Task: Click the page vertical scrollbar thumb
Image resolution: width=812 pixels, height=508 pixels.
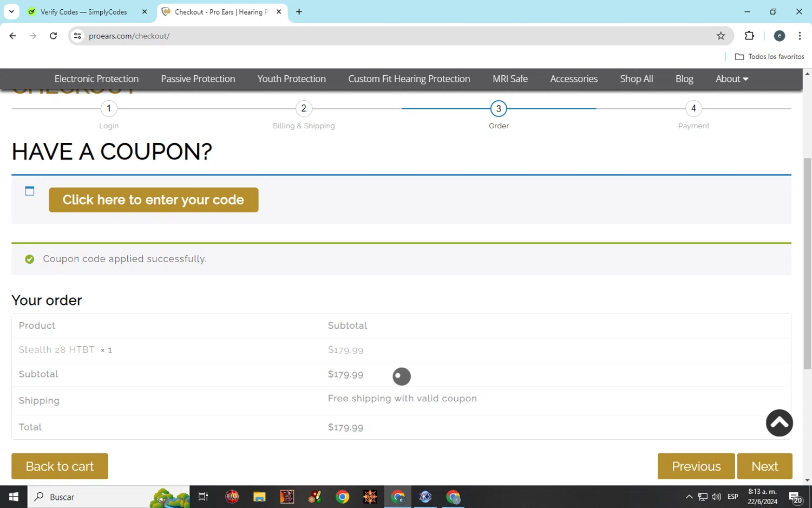Action: click(x=807, y=263)
